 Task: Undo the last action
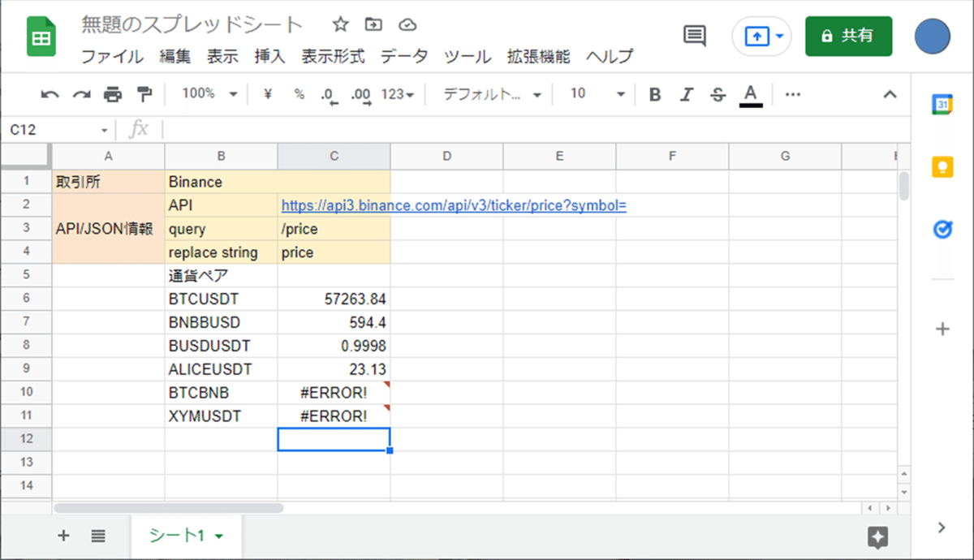pos(50,95)
